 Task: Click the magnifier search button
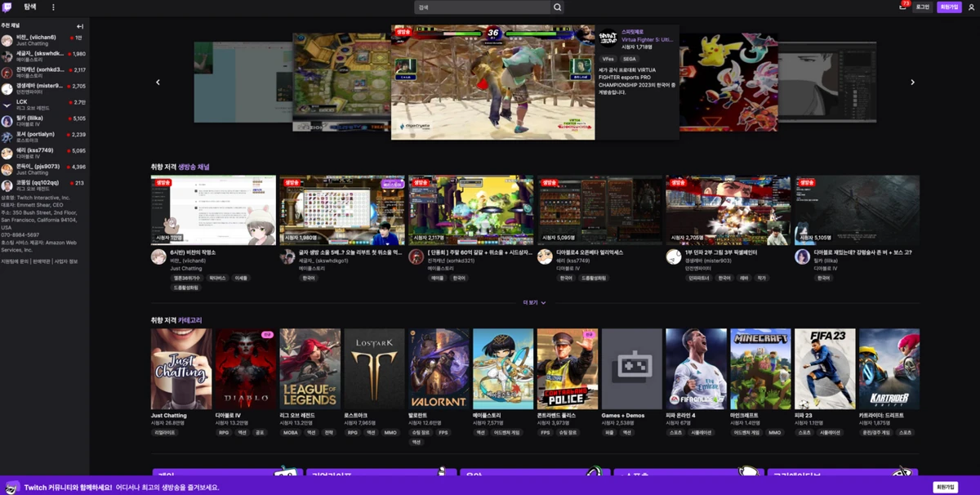[x=558, y=7]
